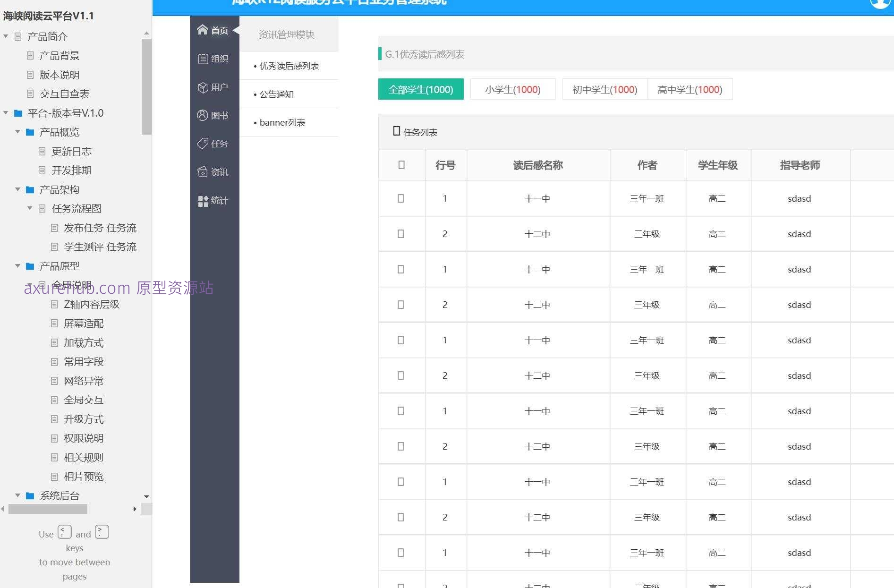Click the 任务列表 list icon

396,131
